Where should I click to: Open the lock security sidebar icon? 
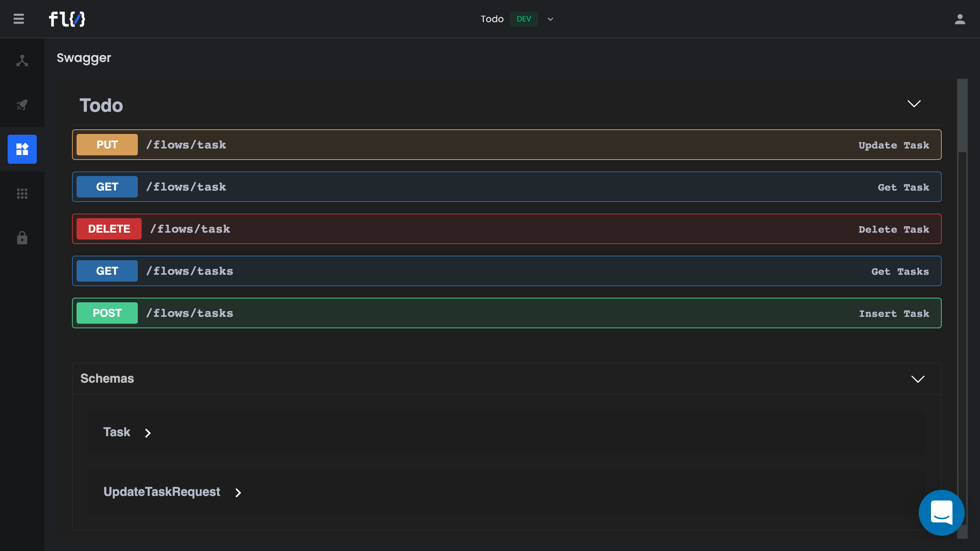click(x=22, y=238)
